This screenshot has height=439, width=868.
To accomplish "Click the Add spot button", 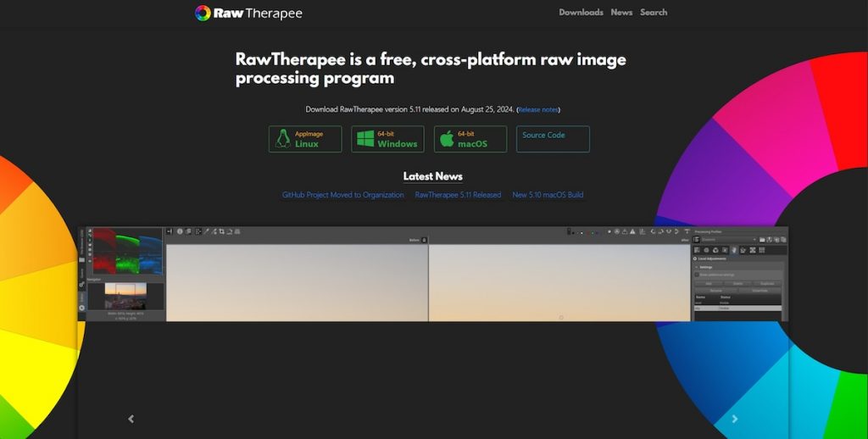I will tap(709, 283).
